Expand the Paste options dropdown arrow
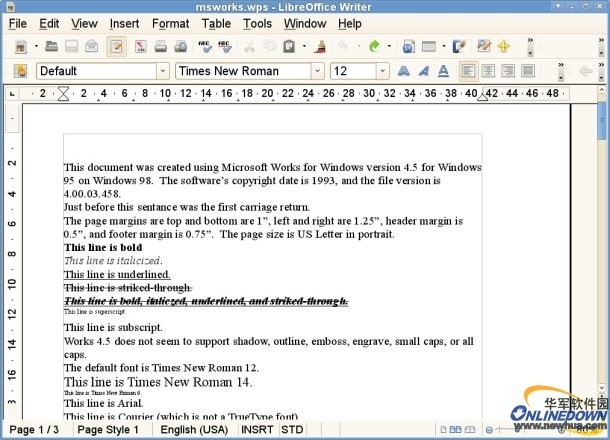Image resolution: width=610 pixels, height=440 pixels. pos(304,46)
